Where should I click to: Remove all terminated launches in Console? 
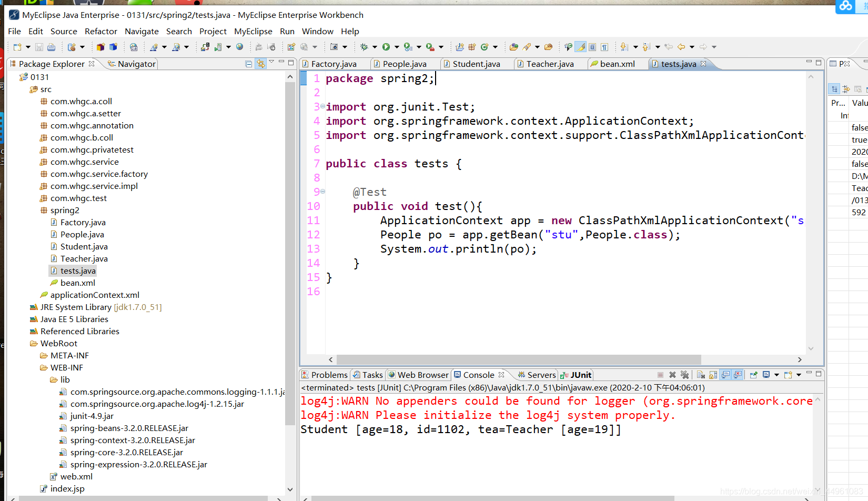coord(684,375)
